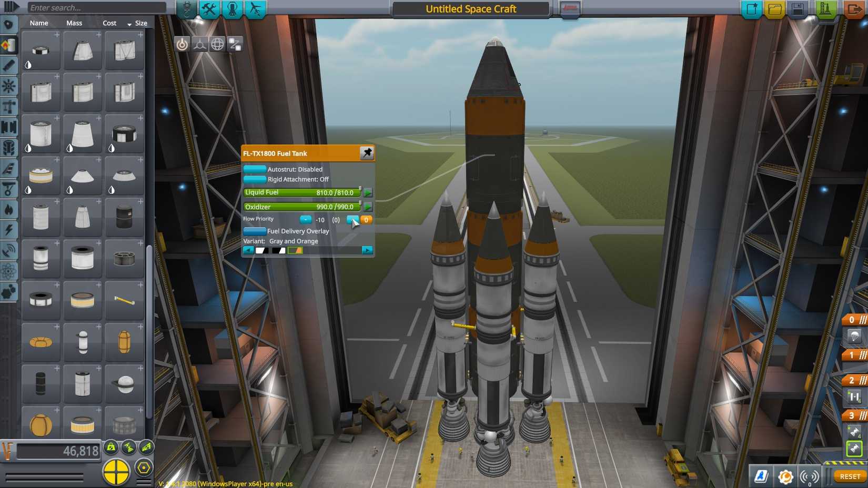Select the Gray and Orange variant swatch

tap(295, 250)
